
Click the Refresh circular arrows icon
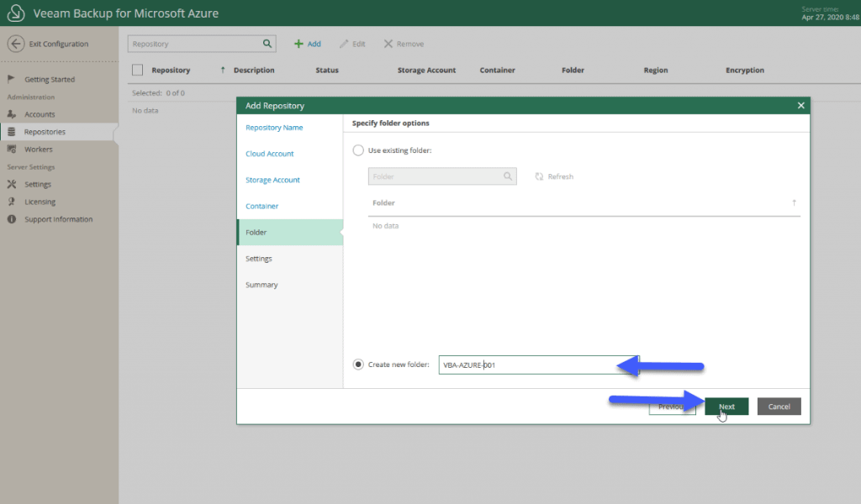pyautogui.click(x=539, y=176)
